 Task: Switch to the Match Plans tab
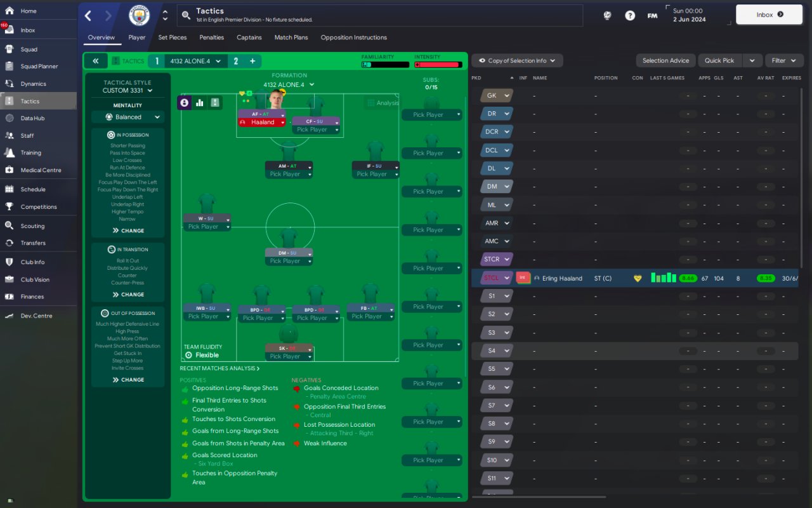[x=291, y=37]
